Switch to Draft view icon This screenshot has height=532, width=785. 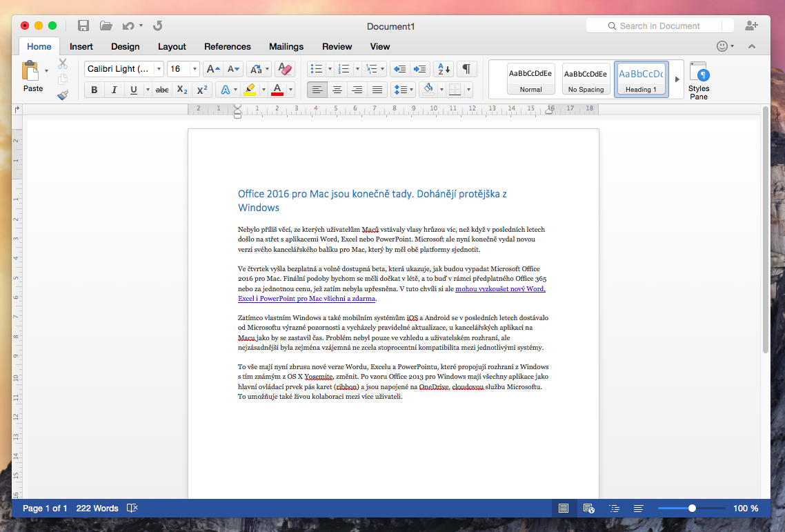point(638,508)
